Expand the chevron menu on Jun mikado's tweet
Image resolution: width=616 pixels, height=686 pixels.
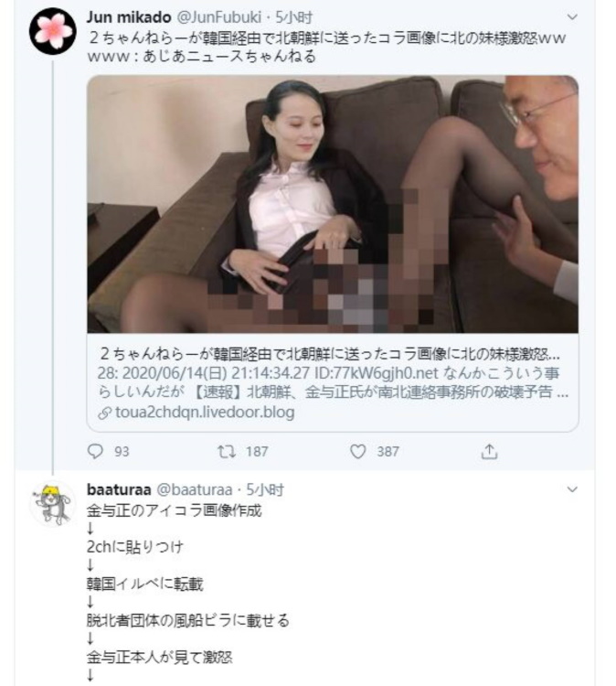coord(572,17)
